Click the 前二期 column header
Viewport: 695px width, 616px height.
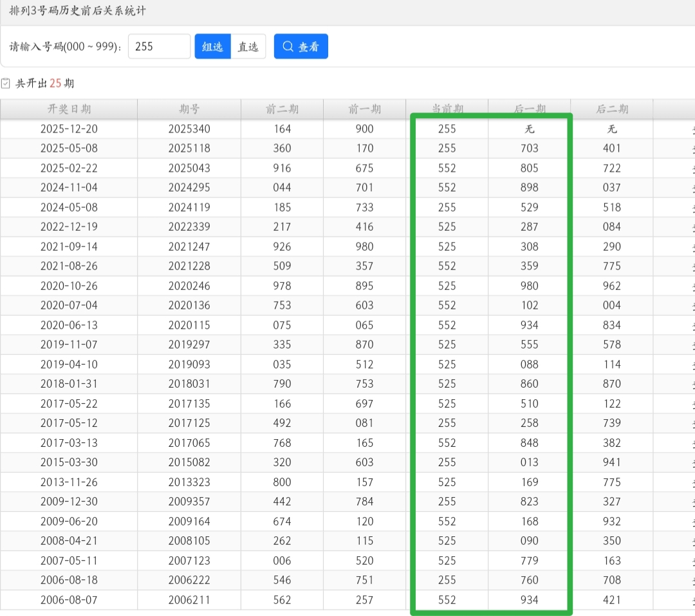click(x=282, y=109)
